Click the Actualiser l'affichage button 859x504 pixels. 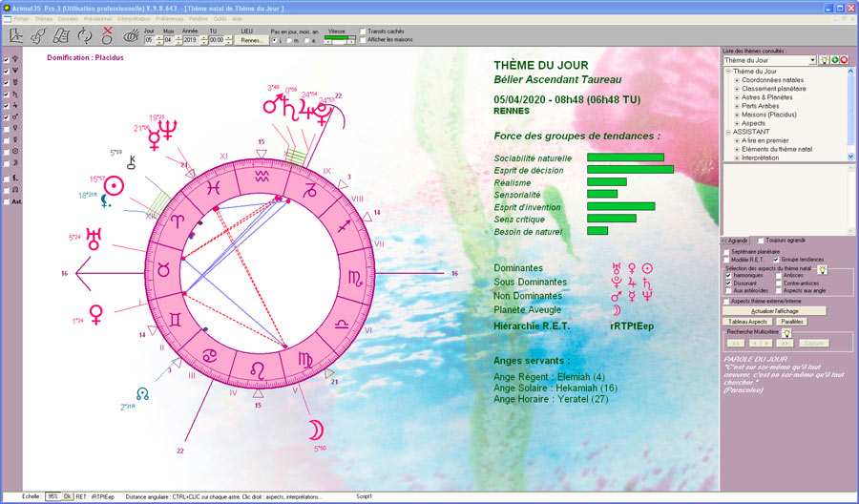(774, 311)
